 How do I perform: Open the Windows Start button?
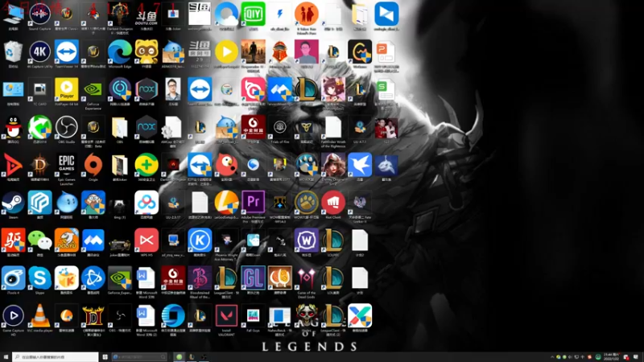6,357
